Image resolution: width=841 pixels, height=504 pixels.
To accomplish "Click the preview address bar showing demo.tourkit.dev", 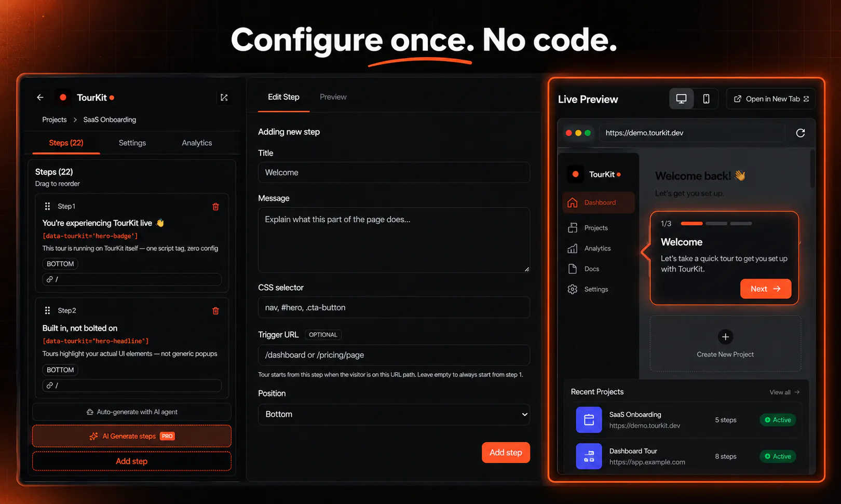I will [x=692, y=133].
